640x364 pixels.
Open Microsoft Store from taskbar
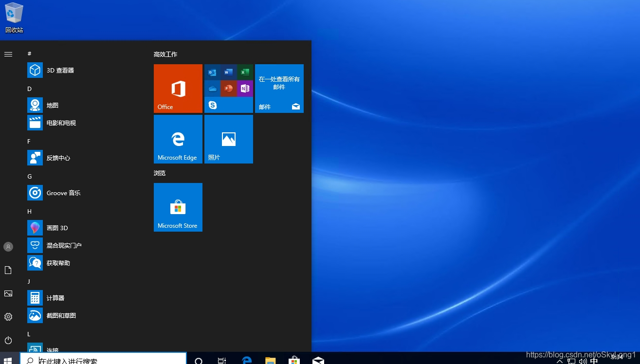point(294,361)
